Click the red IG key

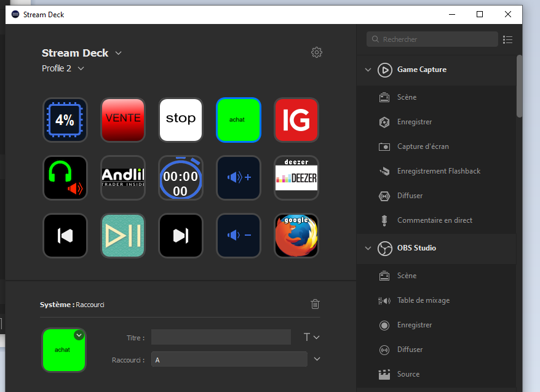click(296, 120)
